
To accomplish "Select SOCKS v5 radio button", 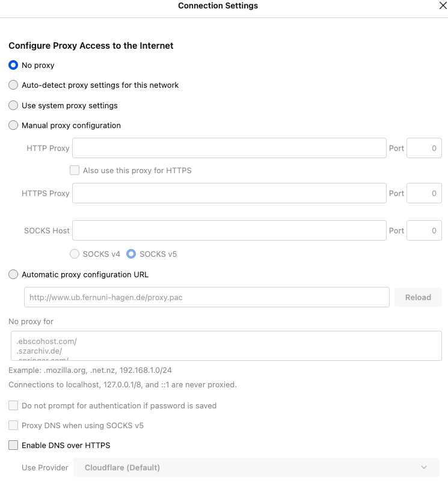I will point(131,254).
